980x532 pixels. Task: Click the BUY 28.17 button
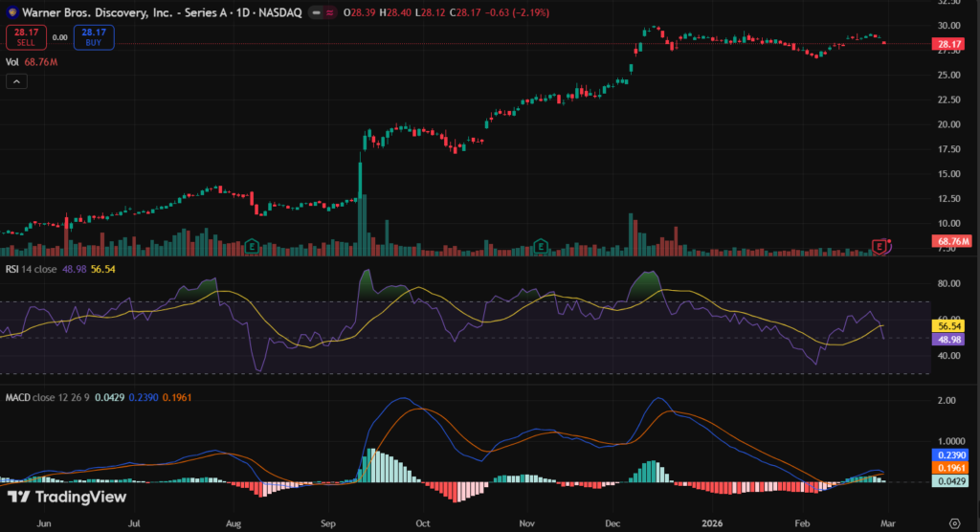[93, 37]
